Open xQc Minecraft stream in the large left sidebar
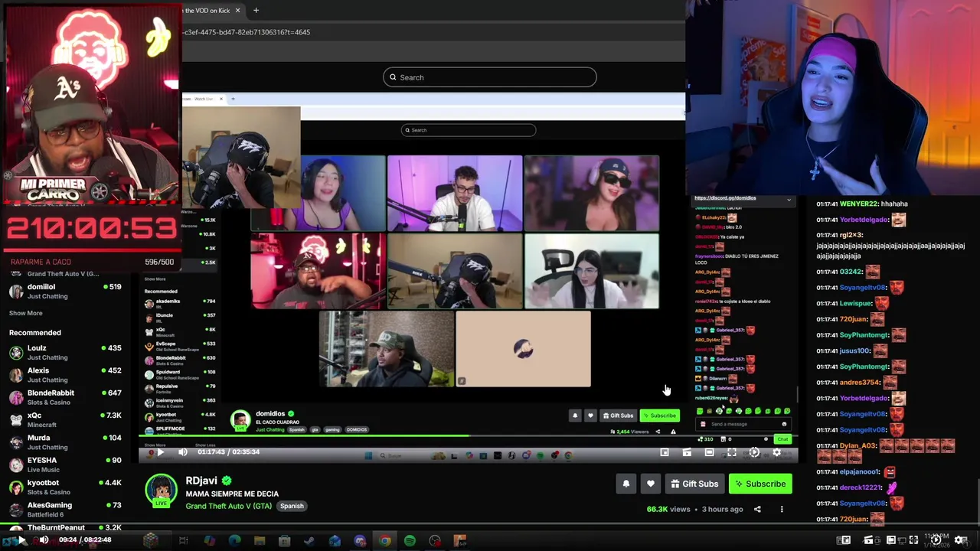The width and height of the screenshot is (980, 551). click(65, 419)
